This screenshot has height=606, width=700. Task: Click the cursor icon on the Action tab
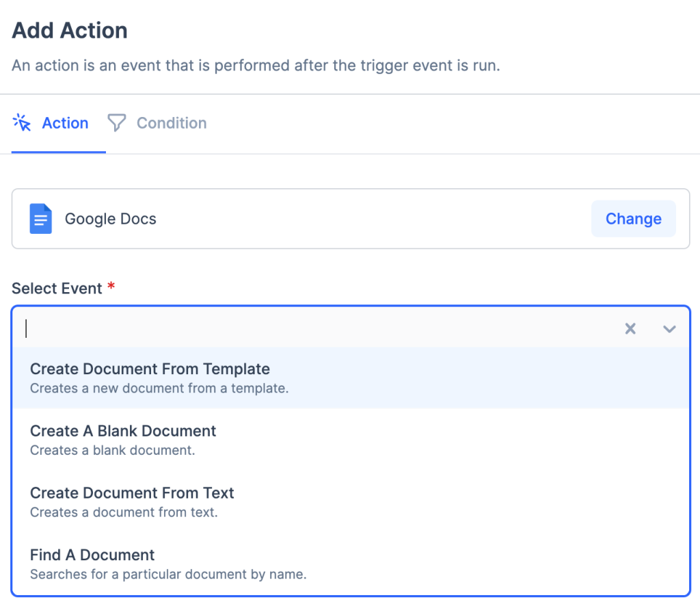[x=23, y=123]
